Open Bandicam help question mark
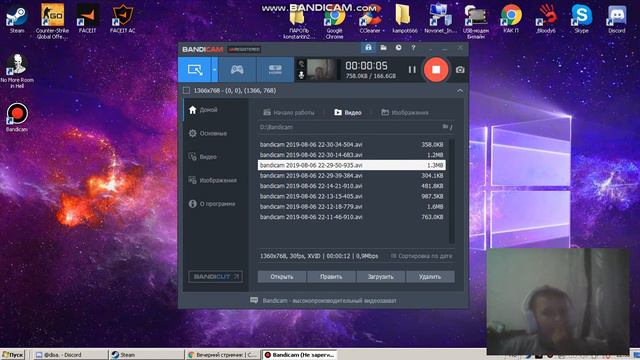Screen dimensions: 640x360 413,48
